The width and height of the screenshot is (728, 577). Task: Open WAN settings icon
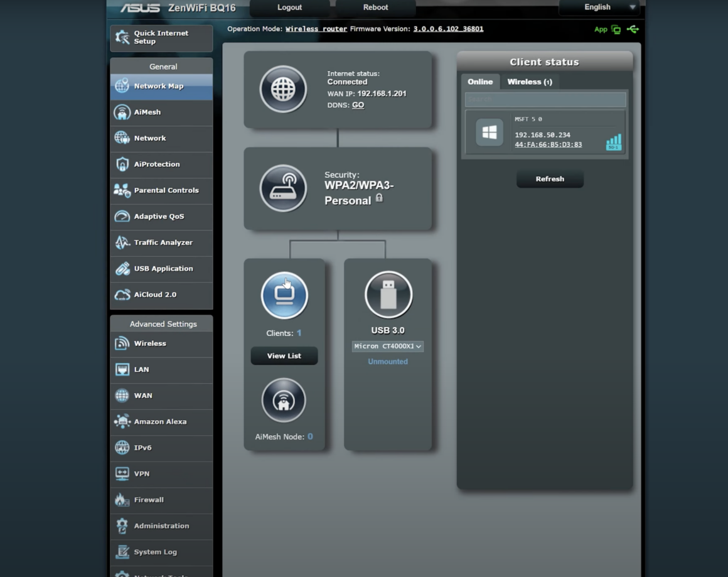click(x=122, y=396)
